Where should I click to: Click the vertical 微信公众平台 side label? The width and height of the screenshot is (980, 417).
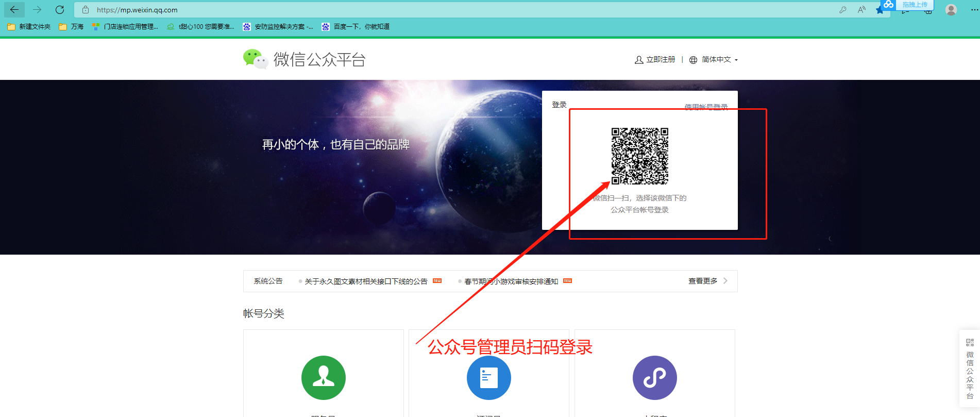(970, 375)
